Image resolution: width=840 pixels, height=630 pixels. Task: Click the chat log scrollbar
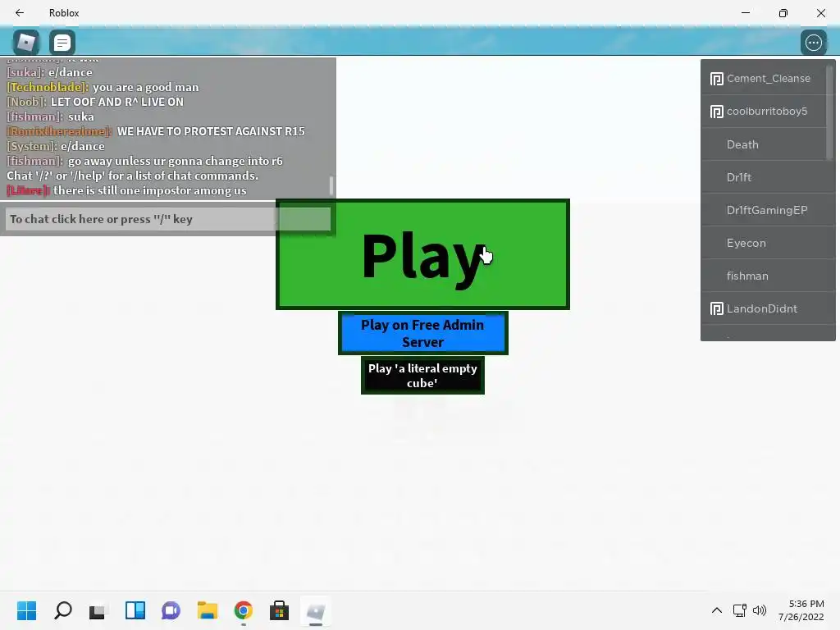point(331,185)
